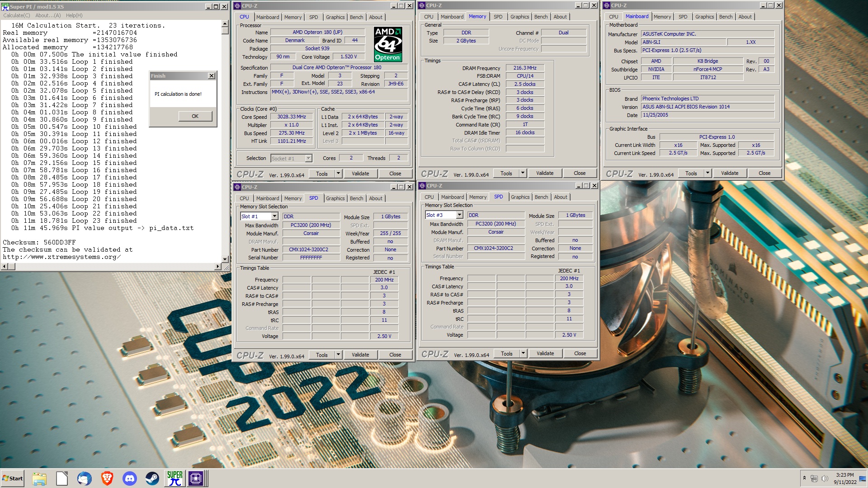868x488 pixels.
Task: Select Core Voltage value 1.520 V
Action: [x=349, y=56]
